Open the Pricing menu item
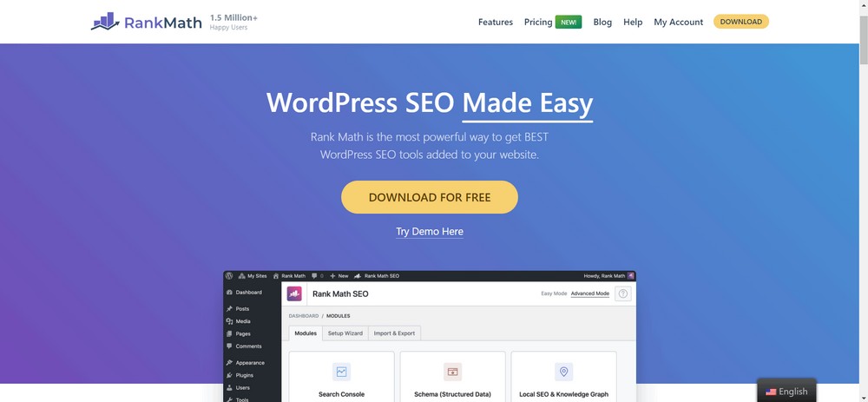The width and height of the screenshot is (868, 402). [538, 23]
